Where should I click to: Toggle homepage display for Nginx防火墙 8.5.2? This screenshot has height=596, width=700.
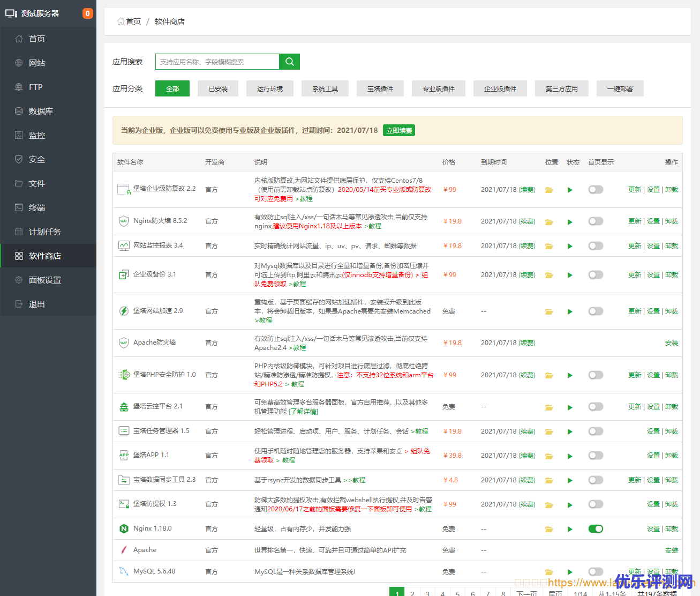(596, 221)
